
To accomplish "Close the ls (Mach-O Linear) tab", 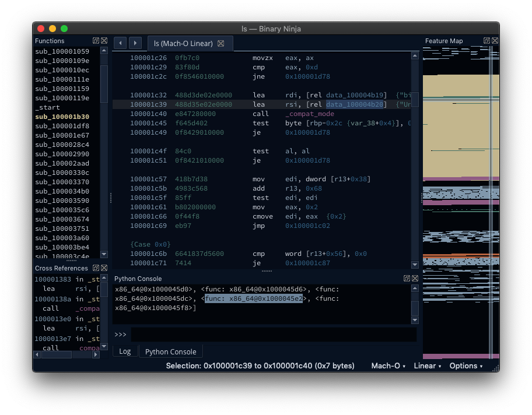I will (x=220, y=43).
